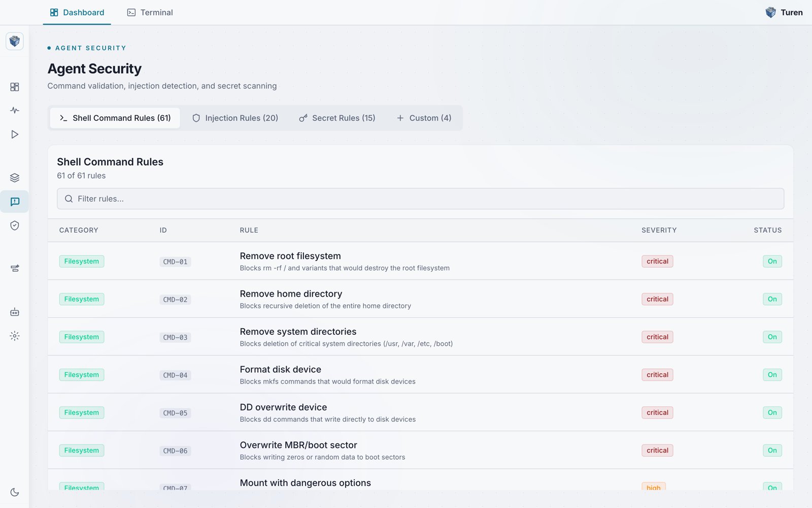The image size is (812, 508).
Task: Click critical badge in CMD-01 row
Action: point(657,261)
